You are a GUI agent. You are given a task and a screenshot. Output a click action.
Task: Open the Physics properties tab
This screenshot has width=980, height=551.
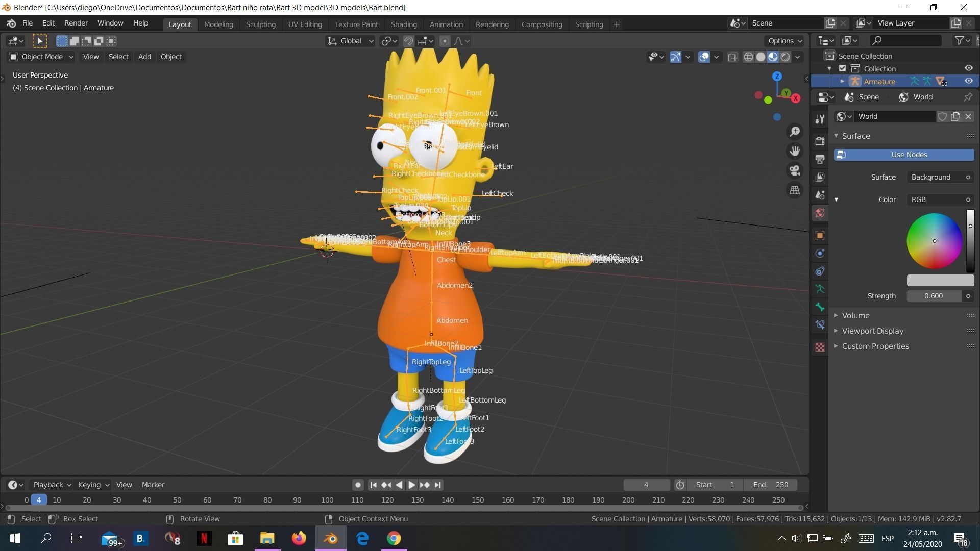click(x=820, y=253)
